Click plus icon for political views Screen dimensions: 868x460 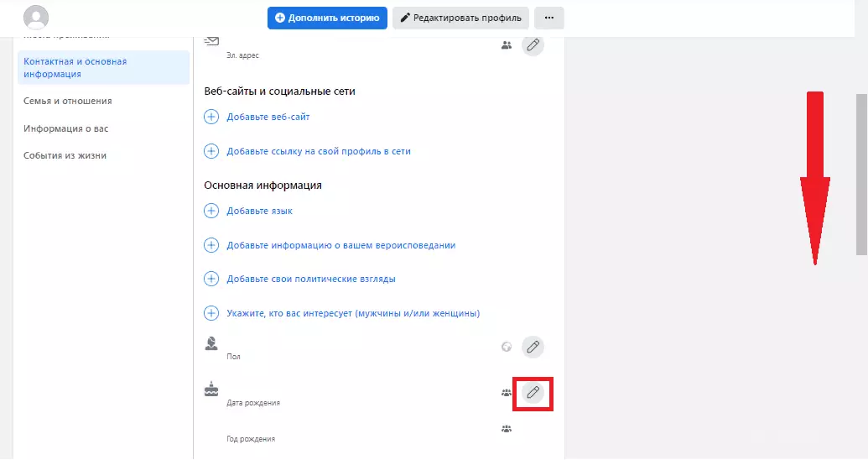211,279
